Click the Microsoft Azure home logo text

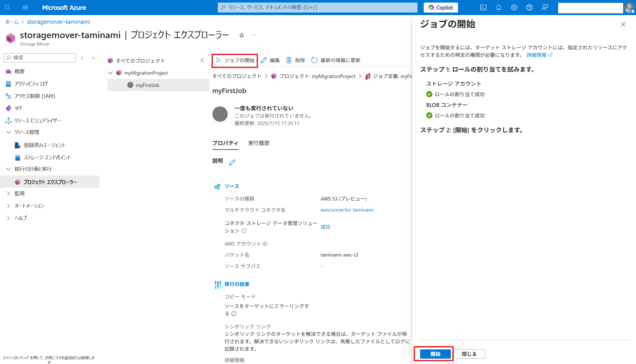point(64,8)
